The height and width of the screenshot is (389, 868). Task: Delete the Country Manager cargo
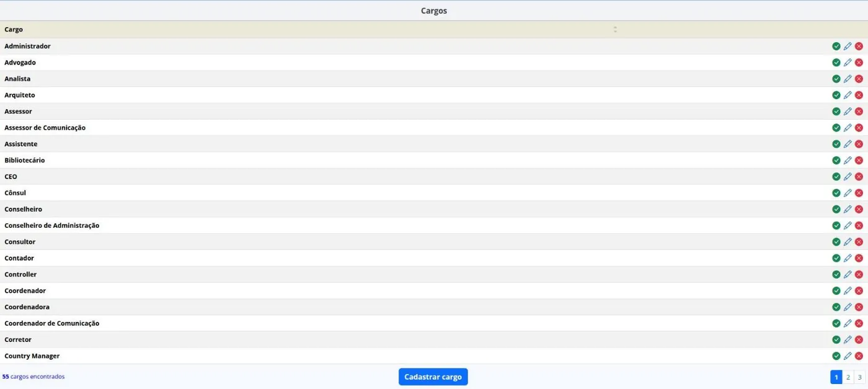pos(859,356)
